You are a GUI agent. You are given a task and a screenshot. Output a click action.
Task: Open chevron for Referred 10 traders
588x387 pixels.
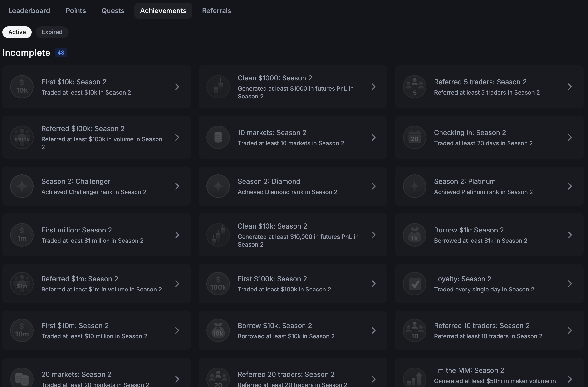(570, 330)
